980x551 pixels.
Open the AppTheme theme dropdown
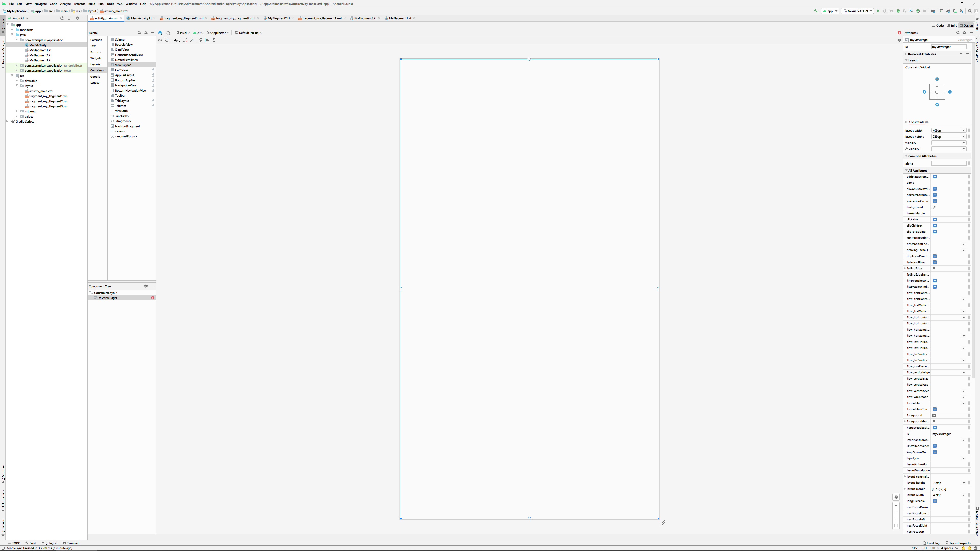(x=218, y=33)
